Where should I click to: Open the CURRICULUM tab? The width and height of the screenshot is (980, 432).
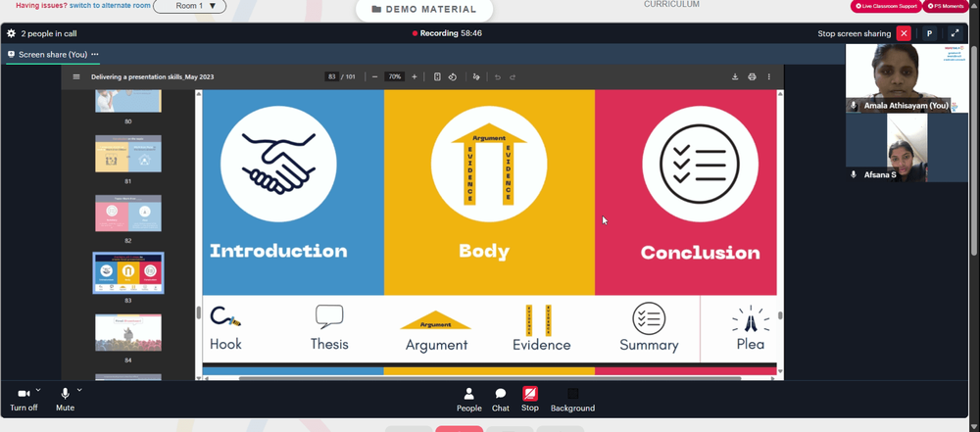click(671, 4)
